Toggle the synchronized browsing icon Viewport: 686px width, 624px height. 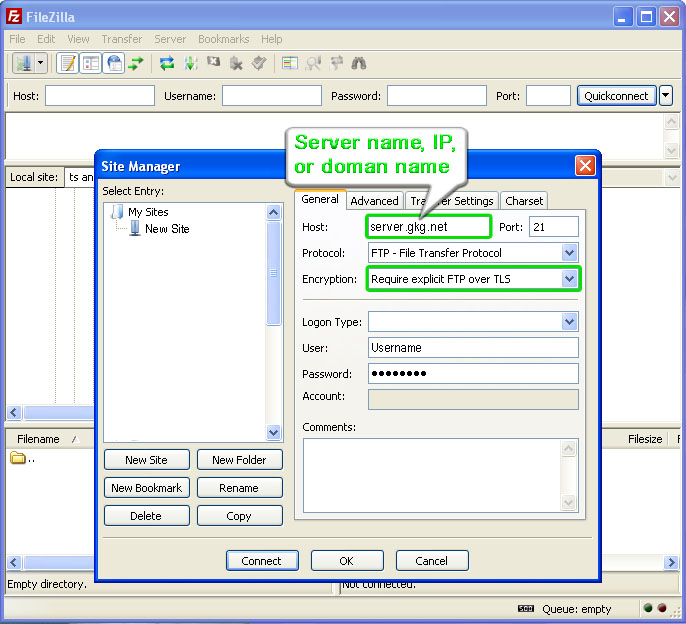click(336, 63)
